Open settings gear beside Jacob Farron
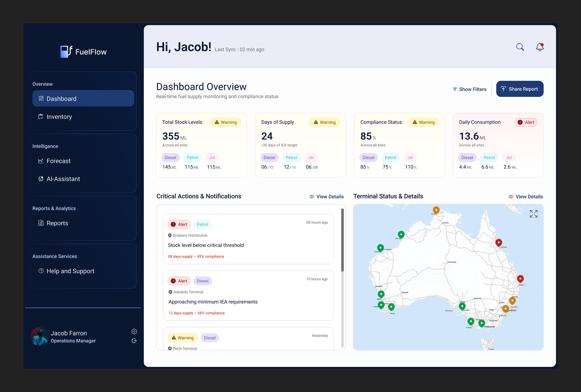581x392 pixels. [x=134, y=331]
